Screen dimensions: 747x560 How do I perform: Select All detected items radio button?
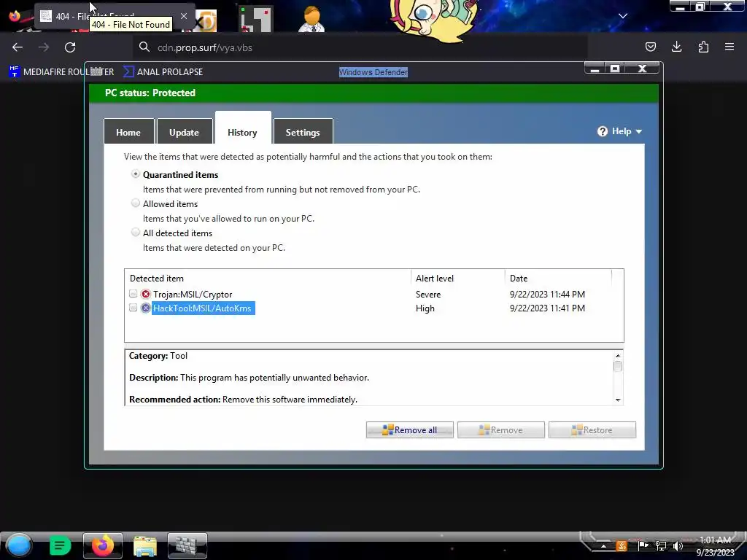point(136,233)
